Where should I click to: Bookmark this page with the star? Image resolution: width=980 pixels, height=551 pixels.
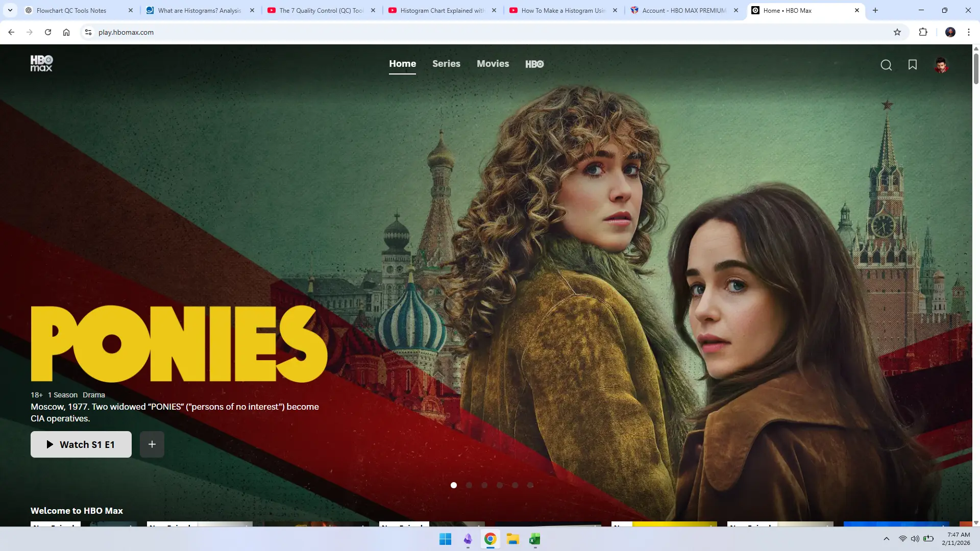point(897,32)
